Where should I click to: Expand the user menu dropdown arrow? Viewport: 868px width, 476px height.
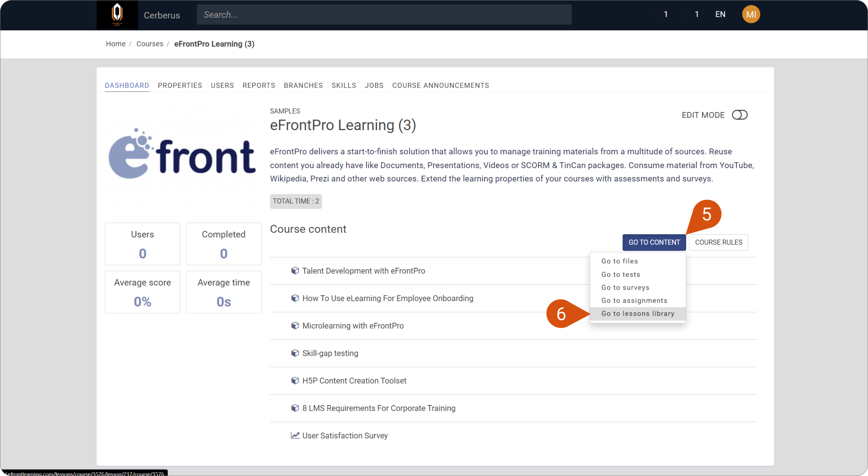[766, 15]
